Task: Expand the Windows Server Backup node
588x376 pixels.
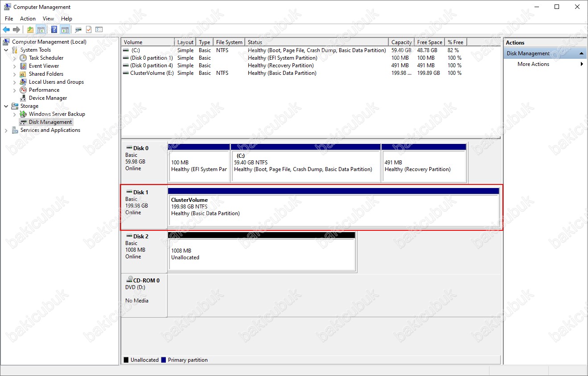Action: [15, 114]
